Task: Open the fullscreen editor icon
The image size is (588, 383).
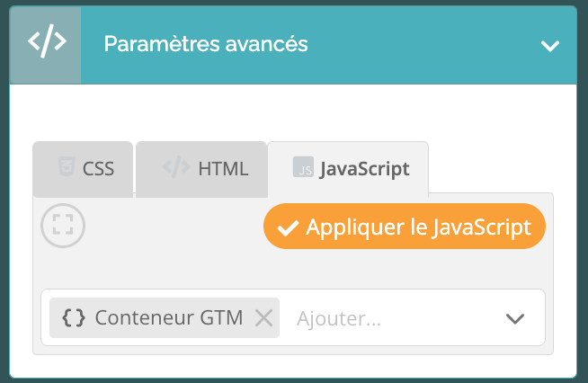Action: click(x=63, y=226)
